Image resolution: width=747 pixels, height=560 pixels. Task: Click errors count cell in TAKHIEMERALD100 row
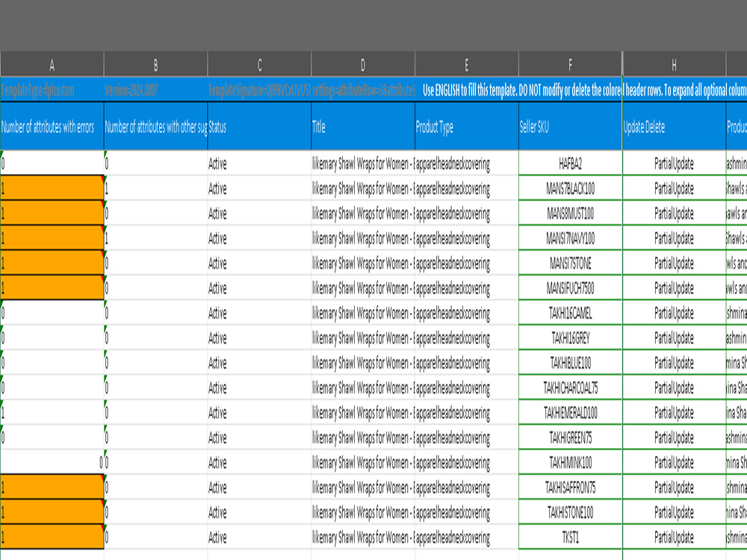52,412
